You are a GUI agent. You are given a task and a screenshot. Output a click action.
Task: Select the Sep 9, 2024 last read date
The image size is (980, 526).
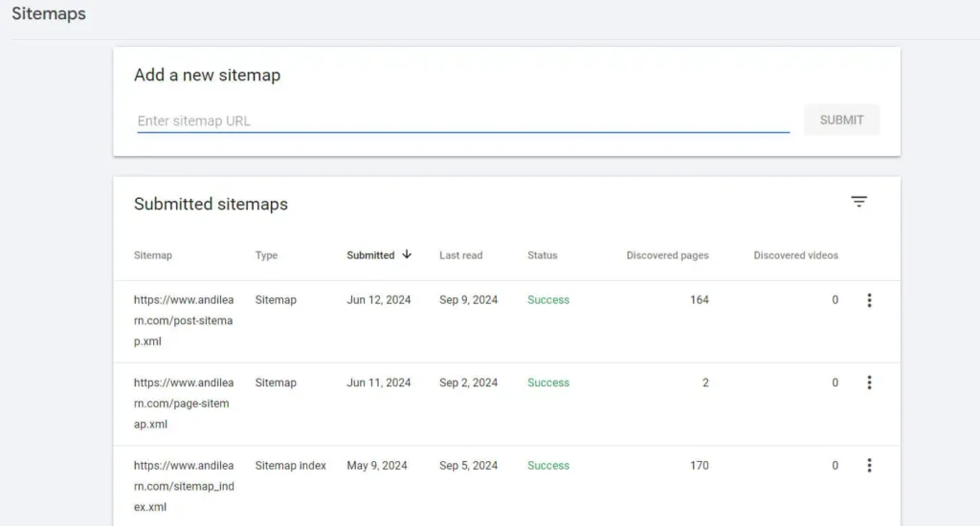click(468, 300)
